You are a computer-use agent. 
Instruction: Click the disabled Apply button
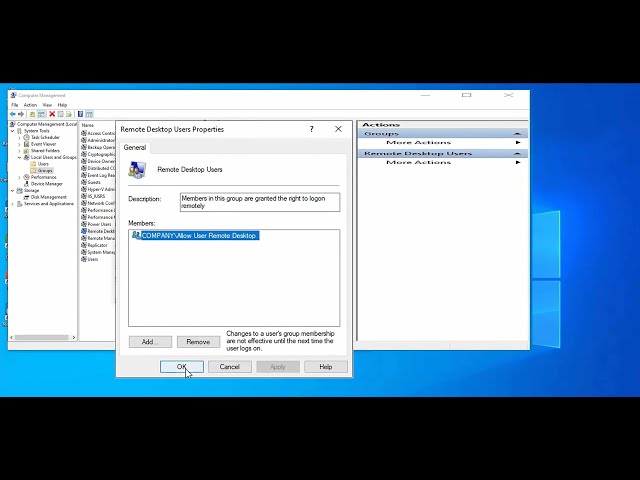pos(278,367)
